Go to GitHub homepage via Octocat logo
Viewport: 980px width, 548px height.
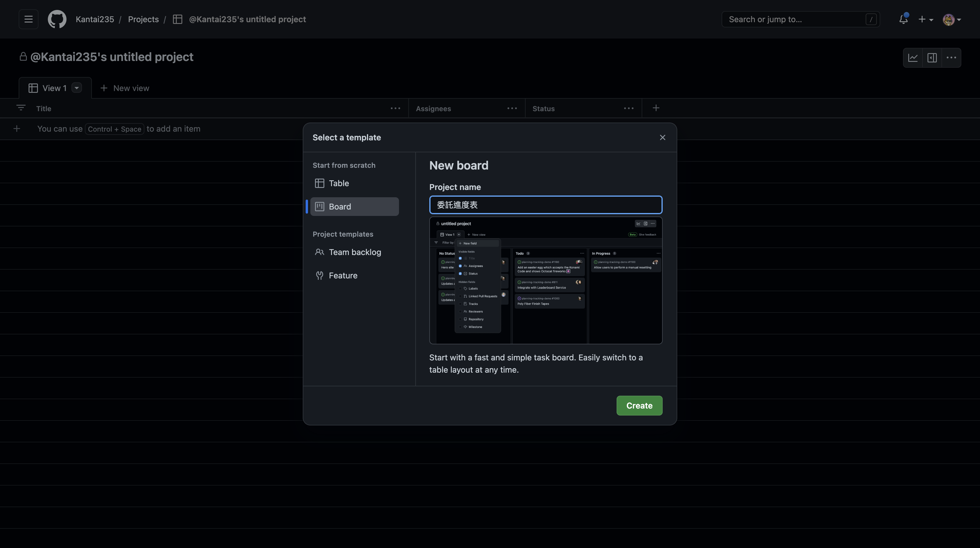pos(57,19)
